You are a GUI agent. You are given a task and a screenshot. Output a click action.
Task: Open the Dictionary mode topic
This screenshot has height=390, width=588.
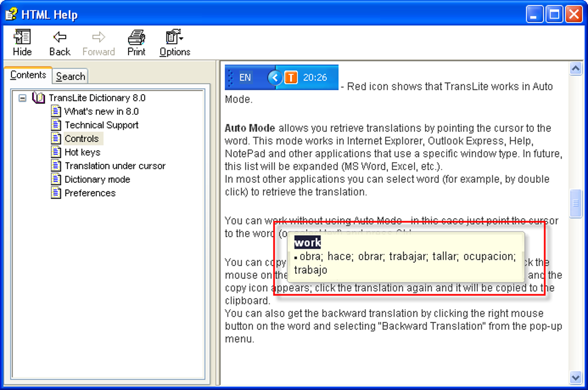click(97, 179)
